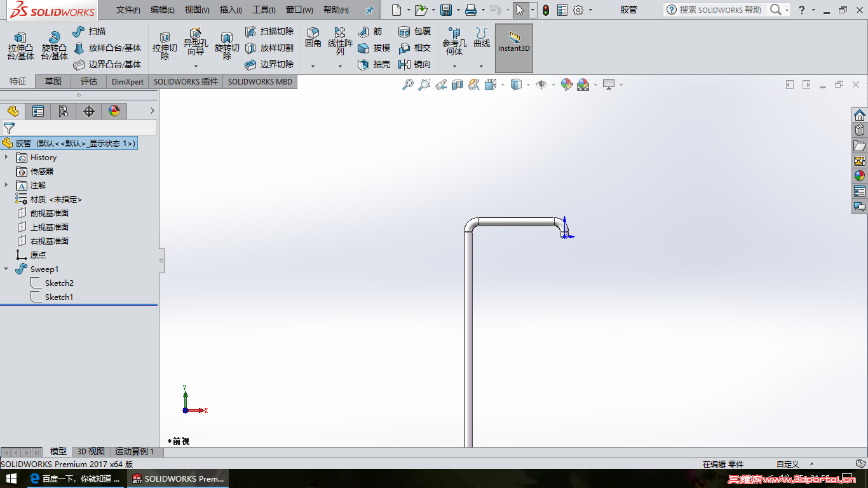Select the 线性阵列 linear pattern tool

[x=340, y=41]
